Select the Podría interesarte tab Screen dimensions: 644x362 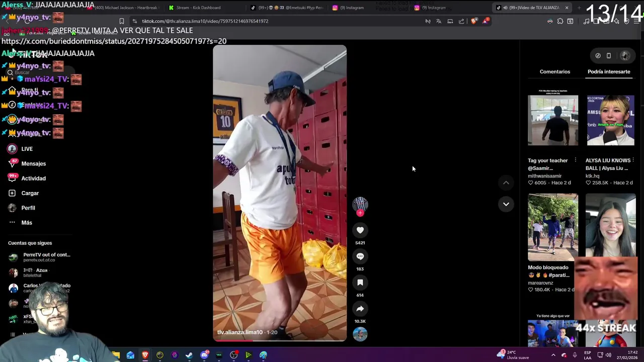point(609,71)
